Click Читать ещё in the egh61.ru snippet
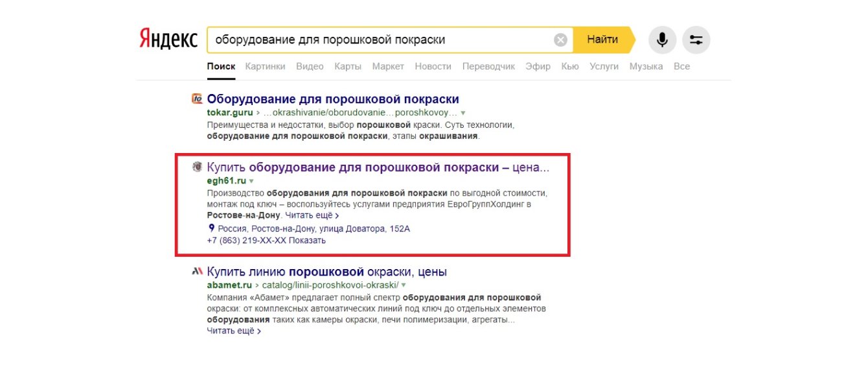Screen dimensions: 868x367 [312, 215]
